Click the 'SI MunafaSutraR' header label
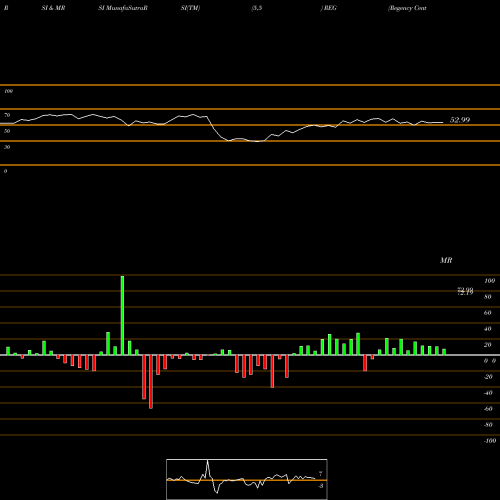 click(x=123, y=8)
